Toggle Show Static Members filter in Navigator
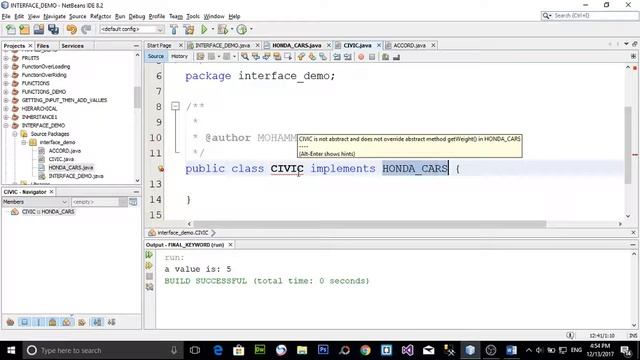This screenshot has width=640, height=360. click(x=38, y=322)
